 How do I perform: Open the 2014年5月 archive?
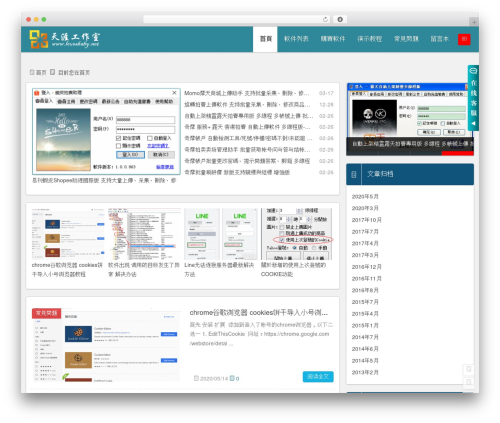click(365, 361)
